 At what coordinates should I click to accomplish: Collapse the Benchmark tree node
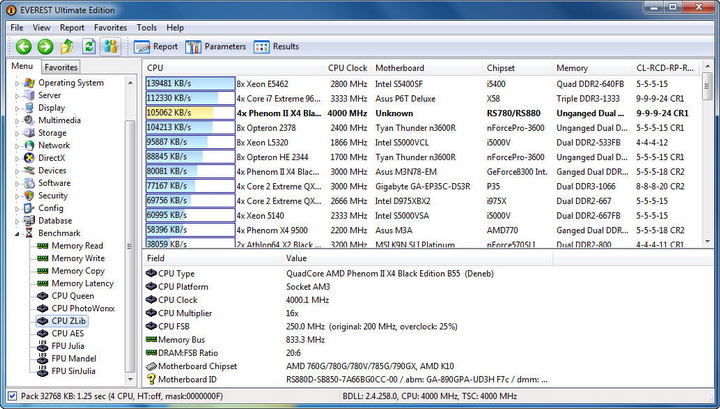click(x=17, y=234)
